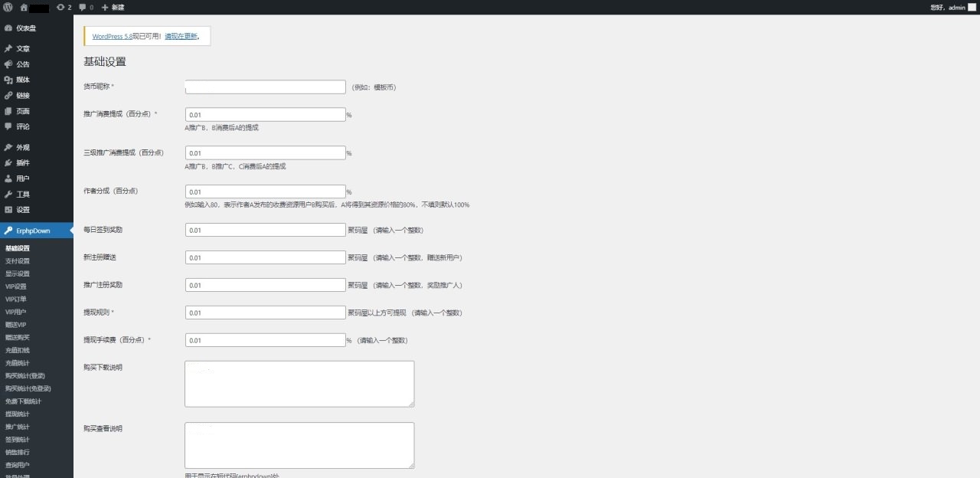This screenshot has height=478, width=980.
Task: Click inside the 购买查看说明 textarea
Action: click(299, 445)
